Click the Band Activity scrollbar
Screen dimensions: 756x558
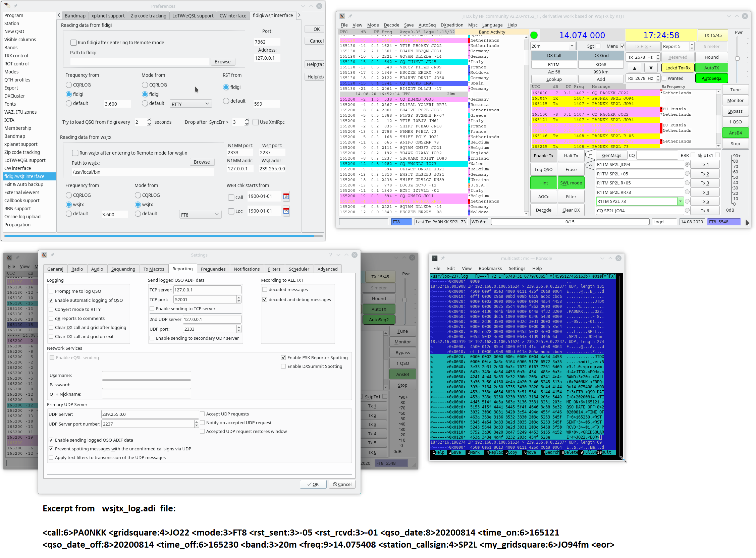coord(526,125)
